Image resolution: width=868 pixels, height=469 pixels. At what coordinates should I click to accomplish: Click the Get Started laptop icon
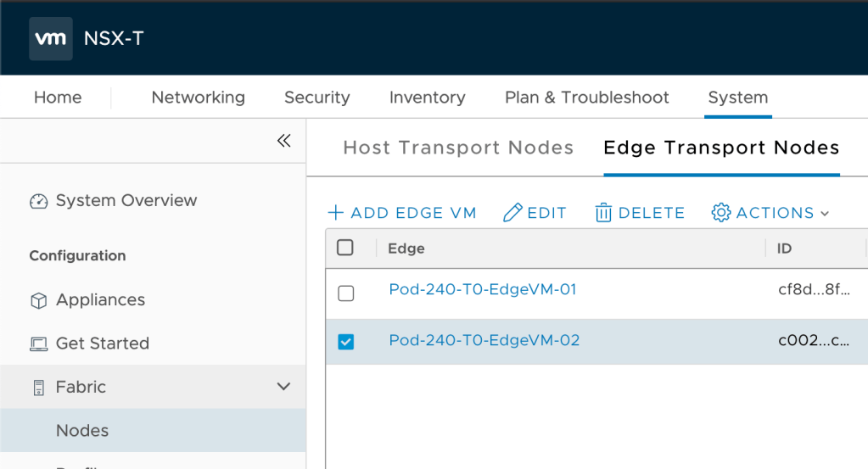tap(39, 344)
